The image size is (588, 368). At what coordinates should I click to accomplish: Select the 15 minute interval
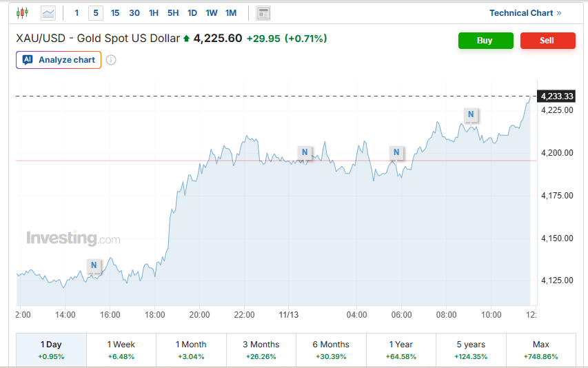click(x=114, y=13)
